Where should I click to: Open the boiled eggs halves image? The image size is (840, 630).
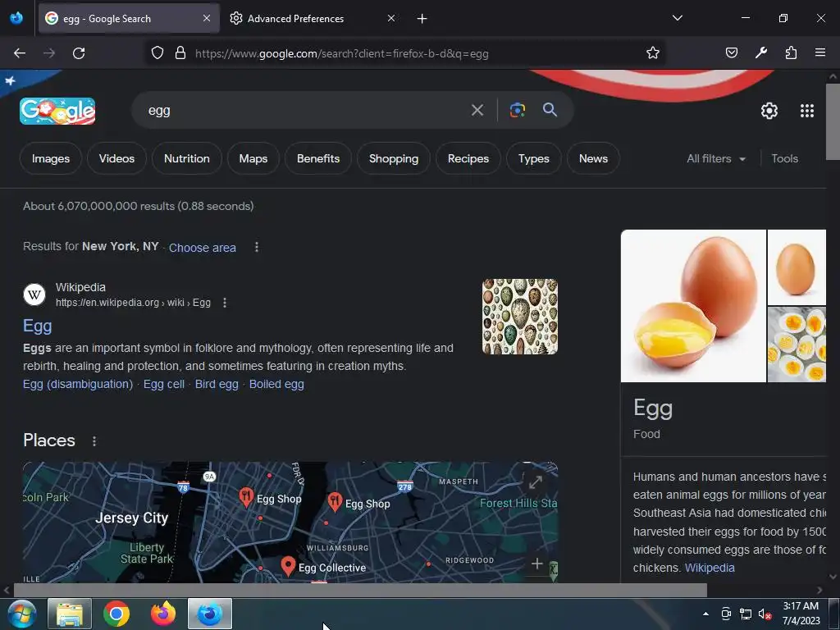(x=797, y=345)
